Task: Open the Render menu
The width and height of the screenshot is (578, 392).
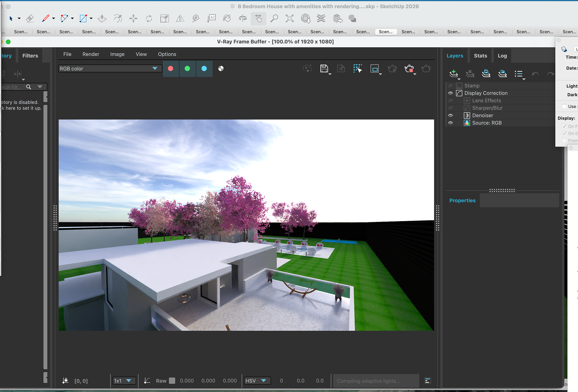Action: (x=91, y=54)
